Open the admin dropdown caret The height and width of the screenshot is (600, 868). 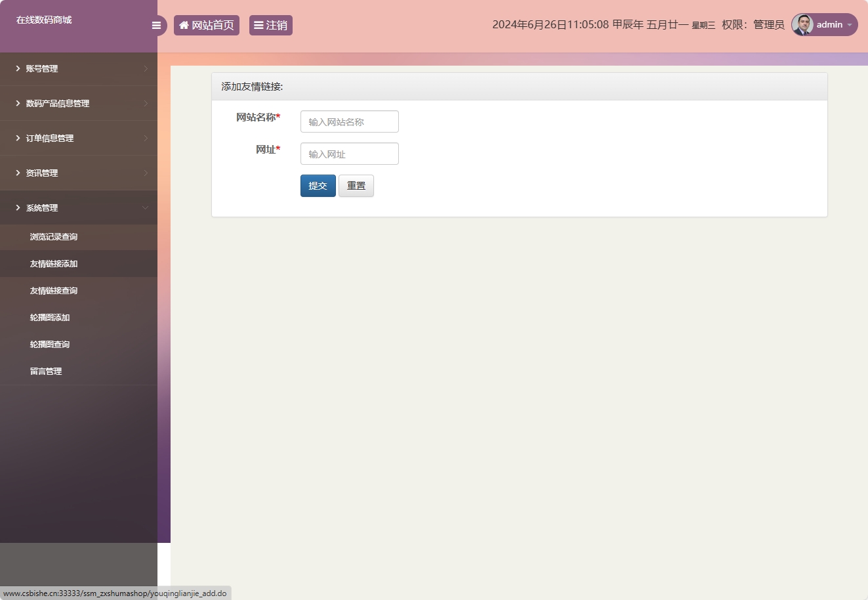click(x=850, y=25)
